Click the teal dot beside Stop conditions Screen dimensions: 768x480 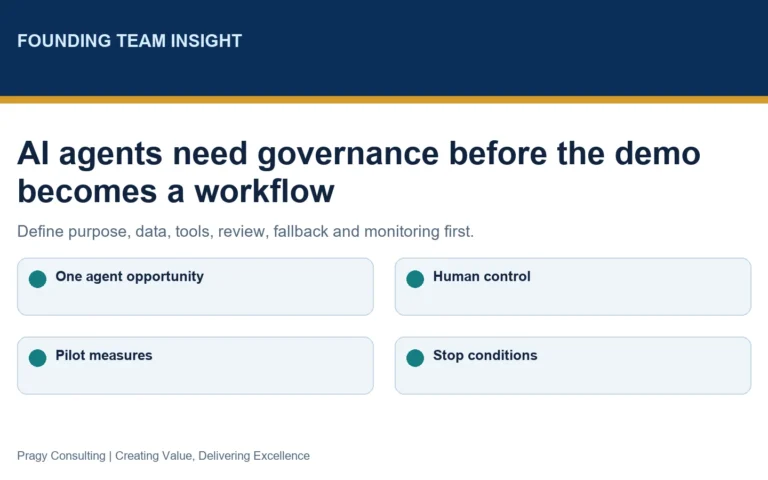(415, 358)
